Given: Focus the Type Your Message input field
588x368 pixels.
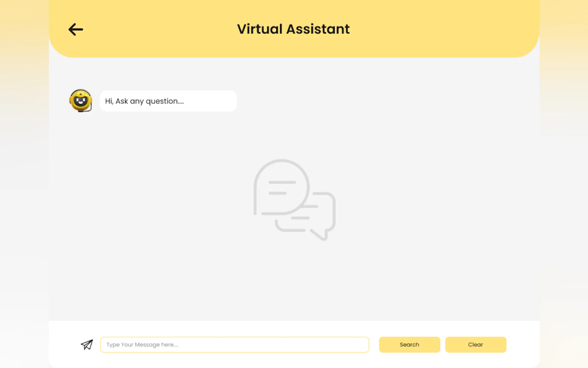Looking at the screenshot, I should click(x=267, y=344).
